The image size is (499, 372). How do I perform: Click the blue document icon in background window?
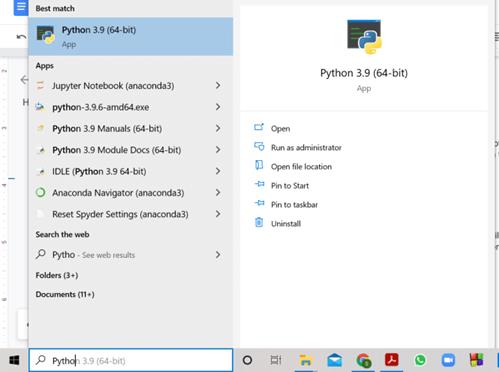pos(21,7)
